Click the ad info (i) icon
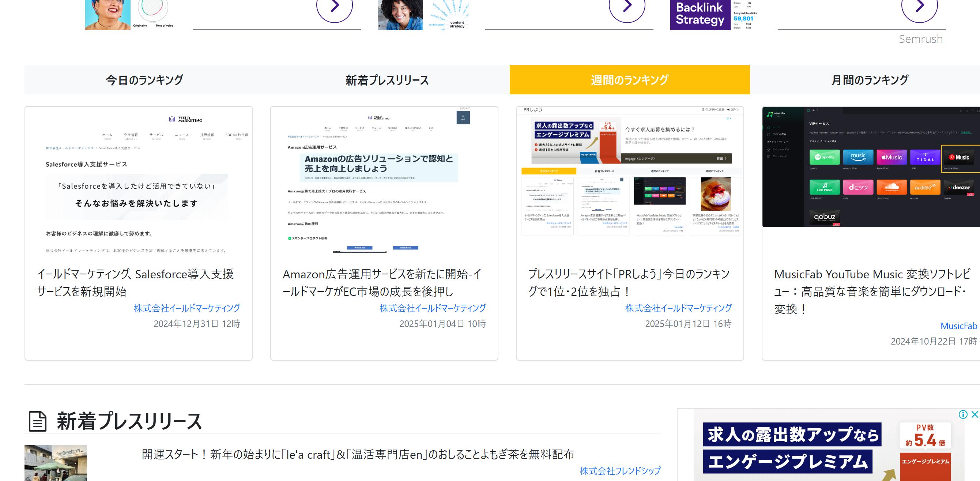 963,414
